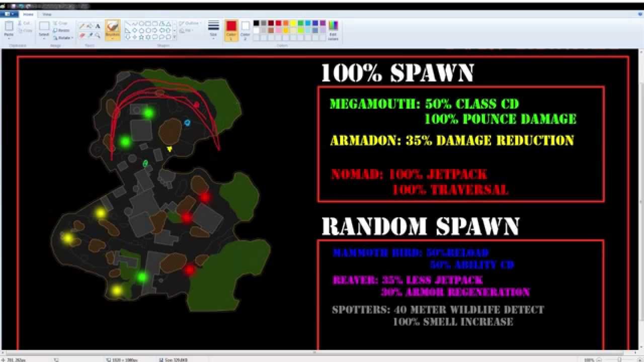Viewport: 644px width, 362px height.
Task: Choose the Rectangle shape in the gallery
Action: pyautogui.click(x=148, y=24)
